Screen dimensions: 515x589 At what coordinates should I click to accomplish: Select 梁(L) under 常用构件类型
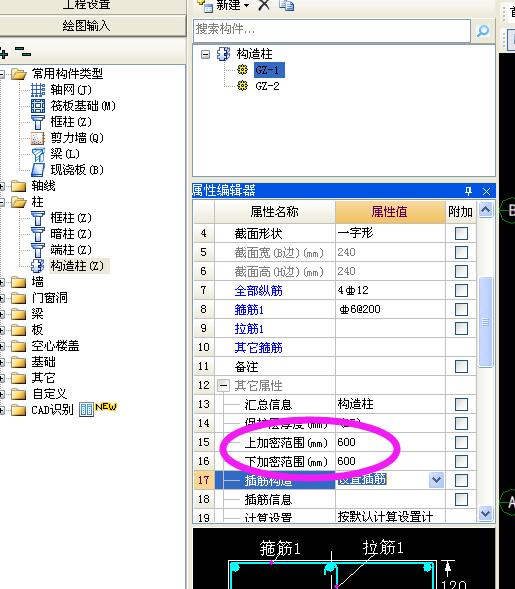65,154
